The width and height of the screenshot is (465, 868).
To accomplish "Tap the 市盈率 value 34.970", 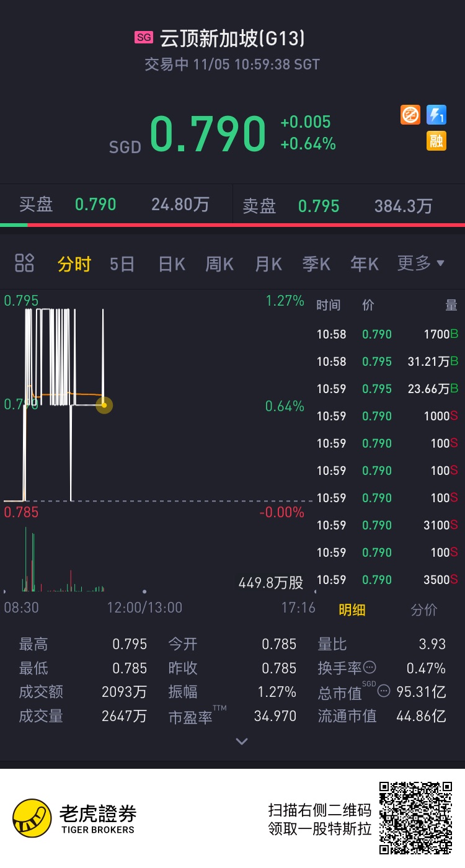I will 275,716.
